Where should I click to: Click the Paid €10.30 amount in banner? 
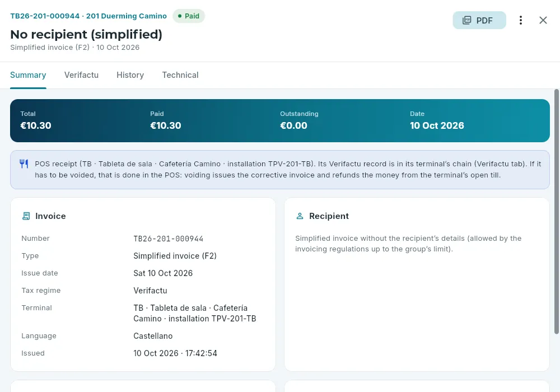(166, 125)
